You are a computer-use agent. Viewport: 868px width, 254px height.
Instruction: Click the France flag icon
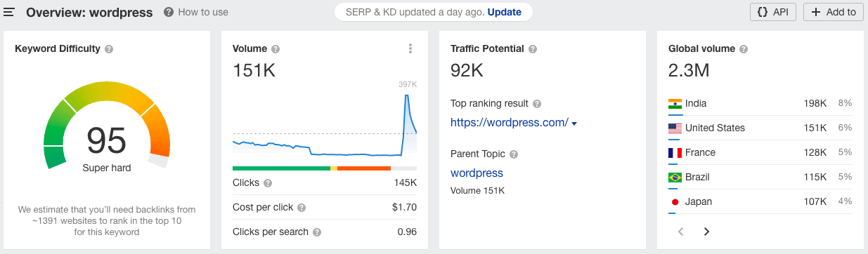(675, 153)
